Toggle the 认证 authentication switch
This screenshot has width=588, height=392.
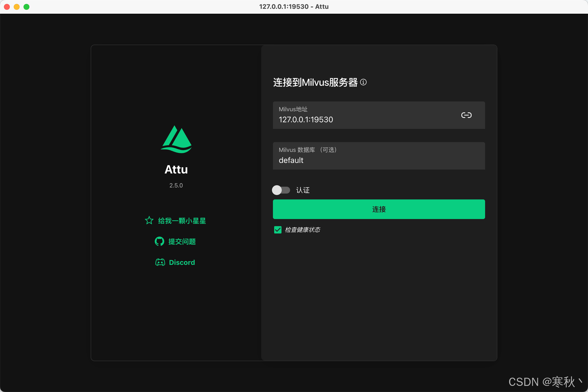click(281, 190)
